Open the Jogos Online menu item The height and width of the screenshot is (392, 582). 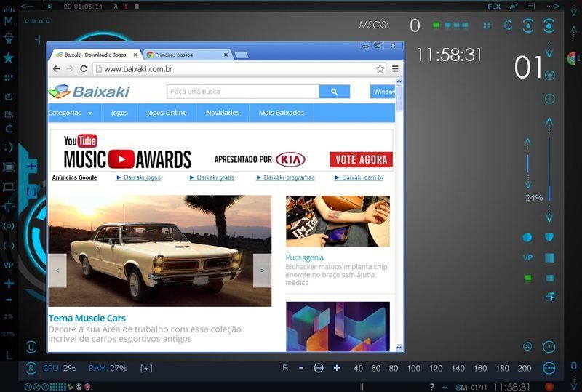click(167, 113)
